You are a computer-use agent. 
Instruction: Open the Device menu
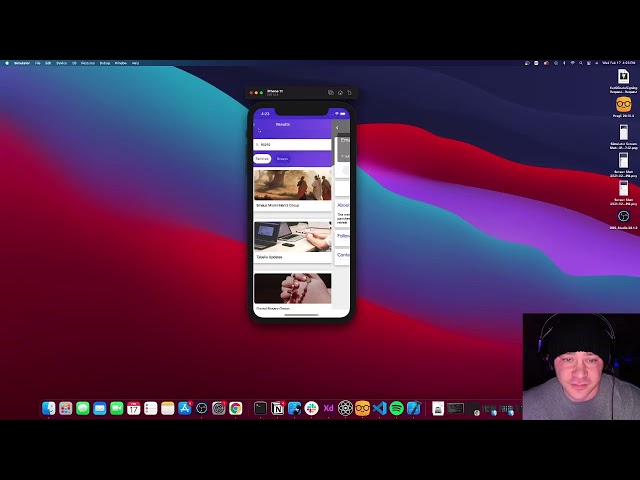[61, 63]
